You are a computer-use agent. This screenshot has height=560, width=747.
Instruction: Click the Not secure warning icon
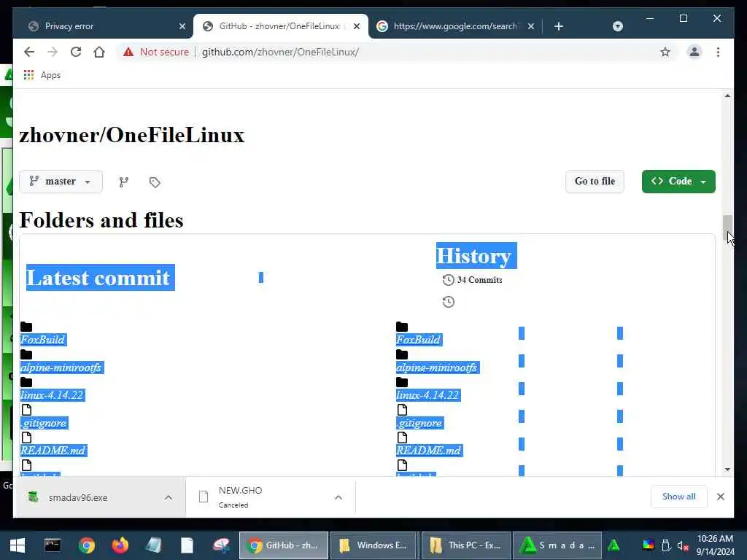[x=128, y=52]
